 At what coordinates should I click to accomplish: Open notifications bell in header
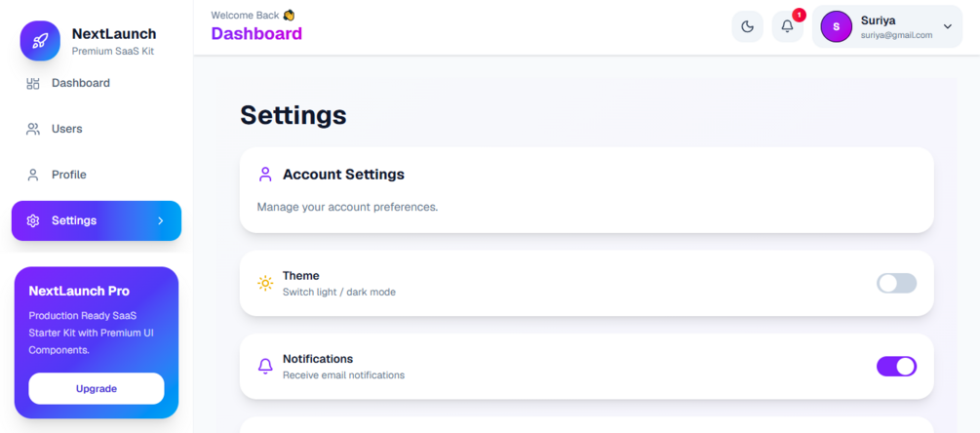click(788, 27)
